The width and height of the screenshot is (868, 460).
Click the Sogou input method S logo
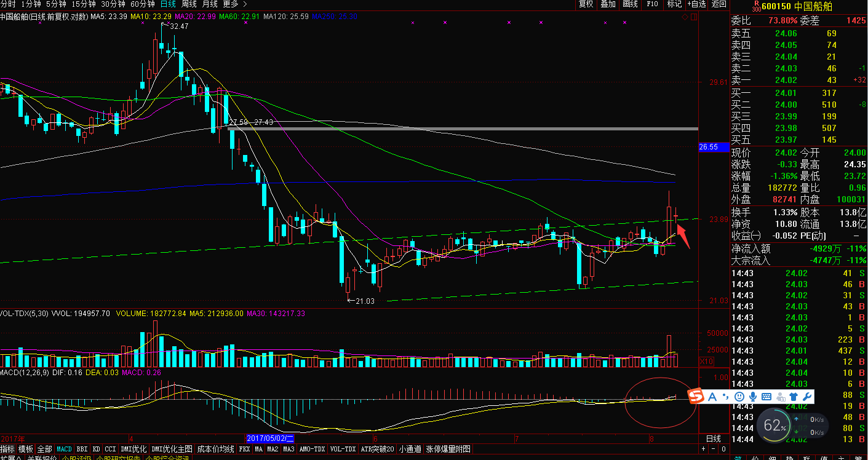coord(696,397)
